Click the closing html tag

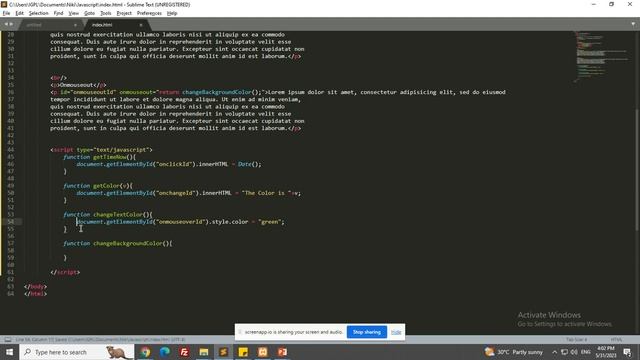click(36, 293)
